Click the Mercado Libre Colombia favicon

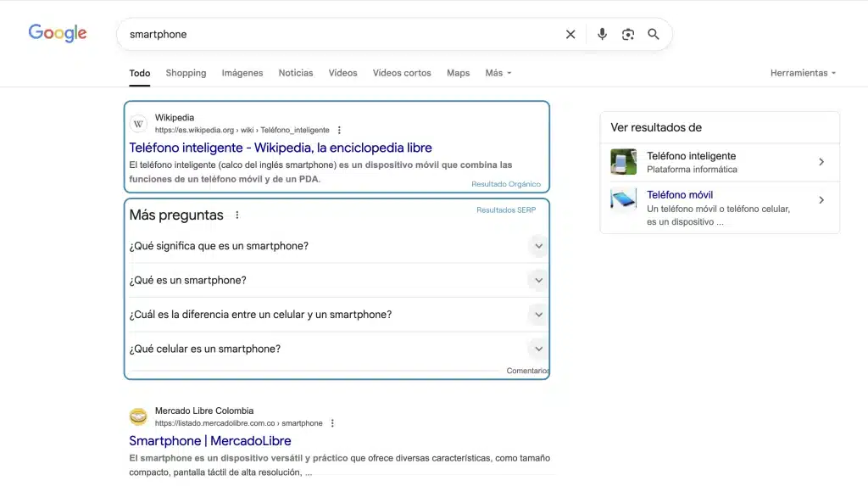138,416
